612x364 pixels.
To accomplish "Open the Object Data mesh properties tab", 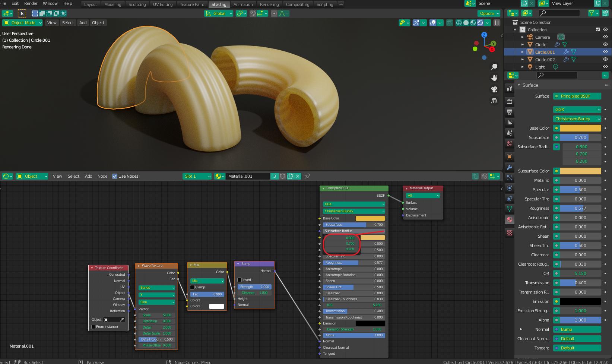I will pos(510,209).
